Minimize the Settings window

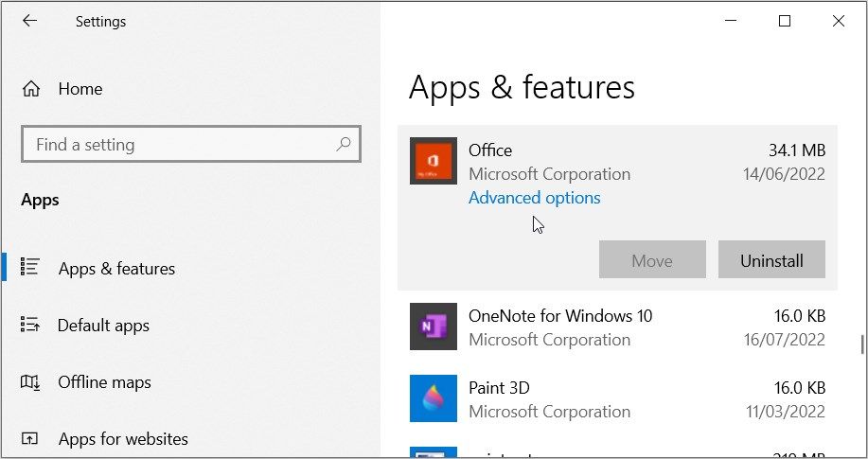[x=730, y=21]
